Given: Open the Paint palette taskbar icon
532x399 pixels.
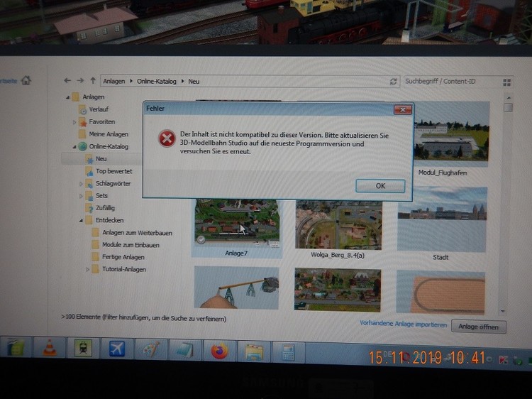Looking at the screenshot, I should pos(151,349).
